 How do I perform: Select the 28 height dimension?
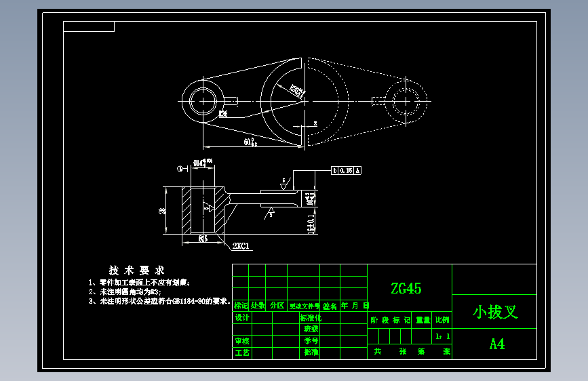162,211
